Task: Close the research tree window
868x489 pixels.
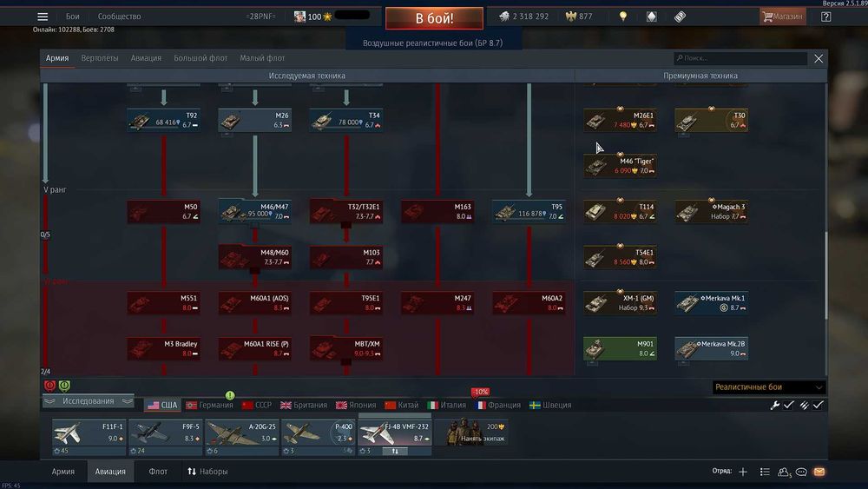Action: [819, 59]
